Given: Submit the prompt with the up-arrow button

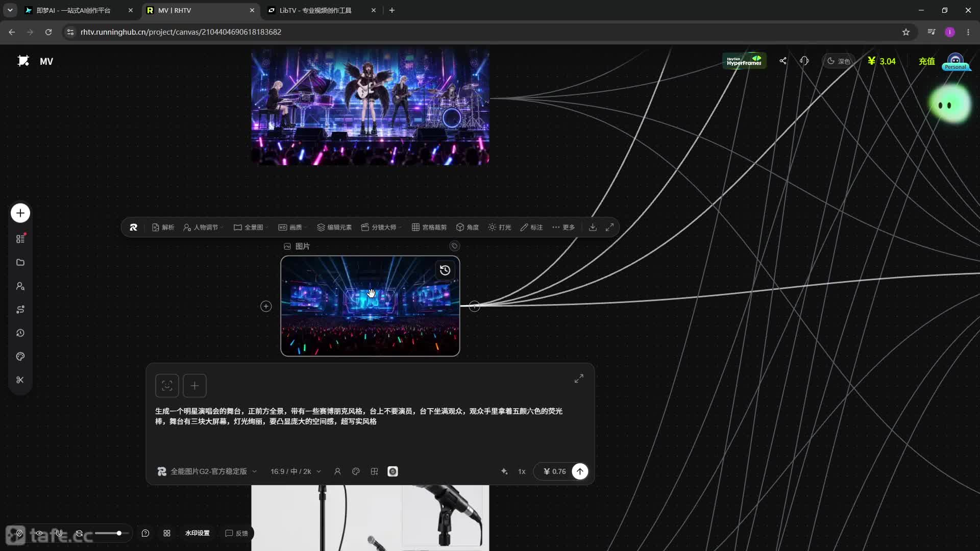Looking at the screenshot, I should pos(580,471).
